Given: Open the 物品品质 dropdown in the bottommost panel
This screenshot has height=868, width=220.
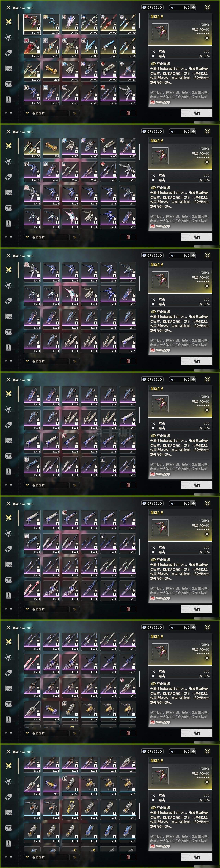Looking at the screenshot, I should [46, 857].
